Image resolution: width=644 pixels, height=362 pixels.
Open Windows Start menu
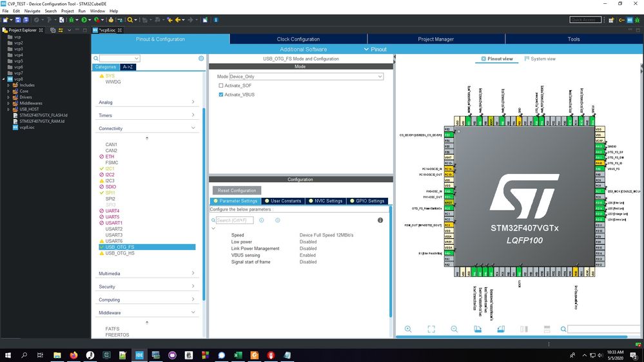8,355
